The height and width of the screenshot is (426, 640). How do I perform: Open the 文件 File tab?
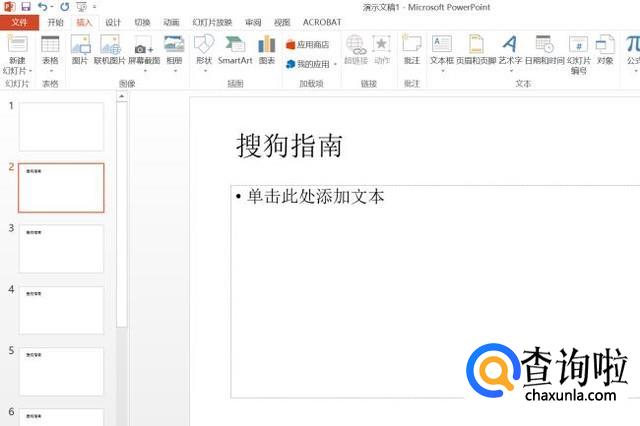click(x=19, y=22)
